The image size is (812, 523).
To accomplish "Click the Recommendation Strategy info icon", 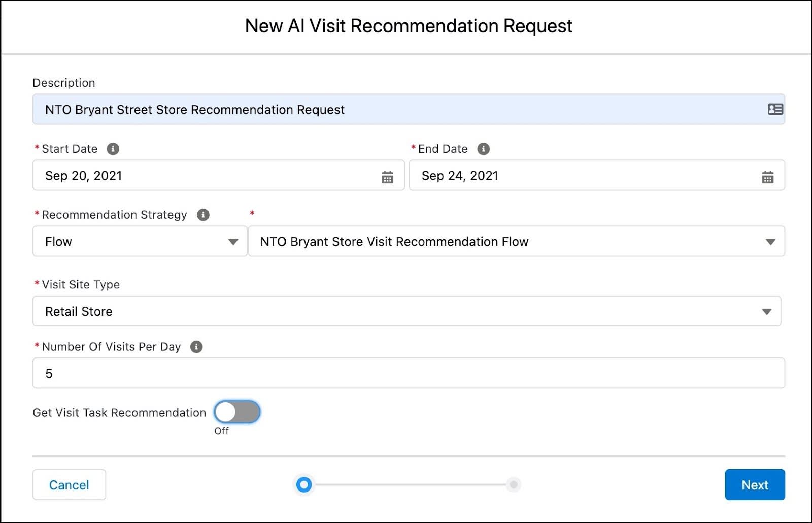I will (x=203, y=215).
